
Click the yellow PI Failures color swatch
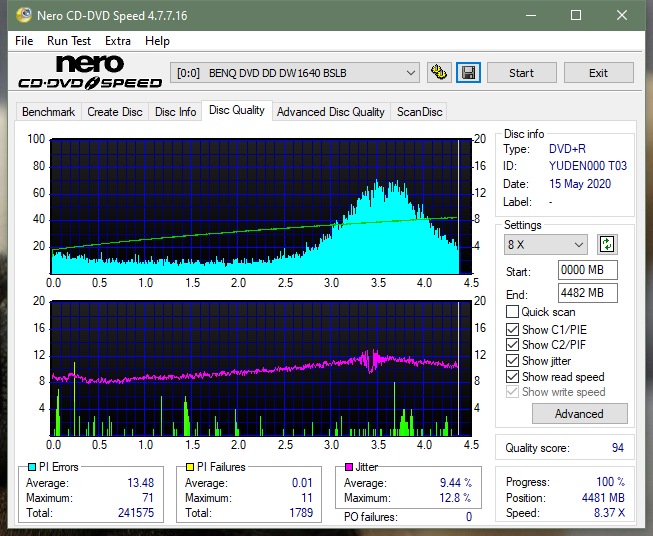(190, 467)
